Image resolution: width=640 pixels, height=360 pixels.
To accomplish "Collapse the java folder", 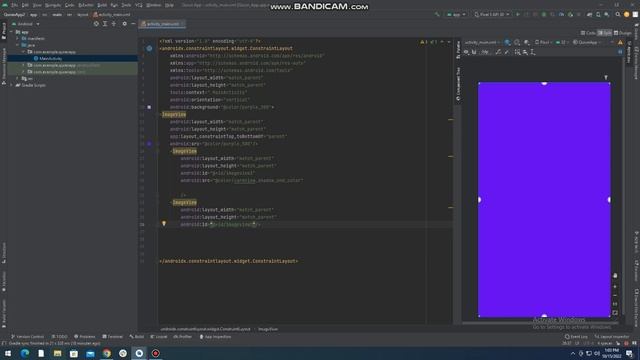I will 18,45.
